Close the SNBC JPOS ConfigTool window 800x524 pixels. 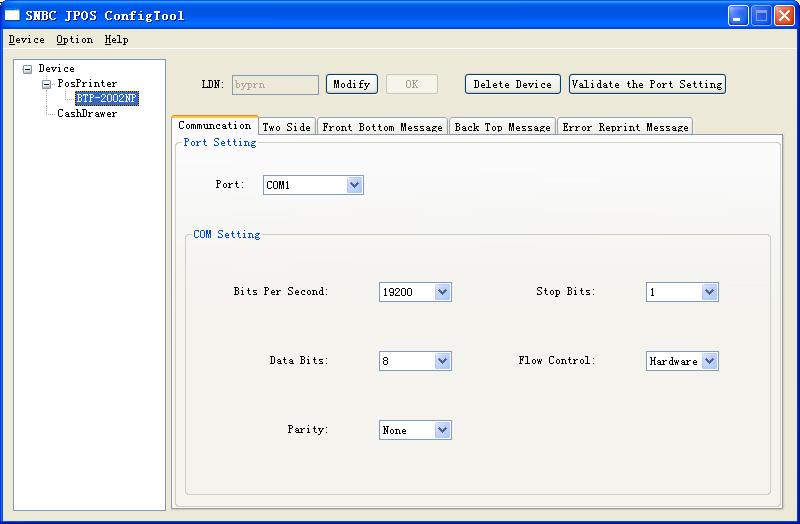(x=784, y=16)
